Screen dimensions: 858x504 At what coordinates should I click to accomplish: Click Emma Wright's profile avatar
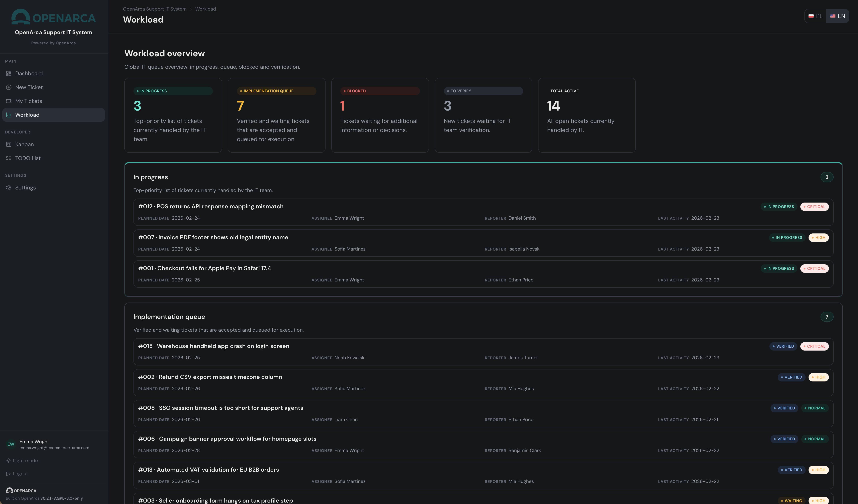point(11,444)
